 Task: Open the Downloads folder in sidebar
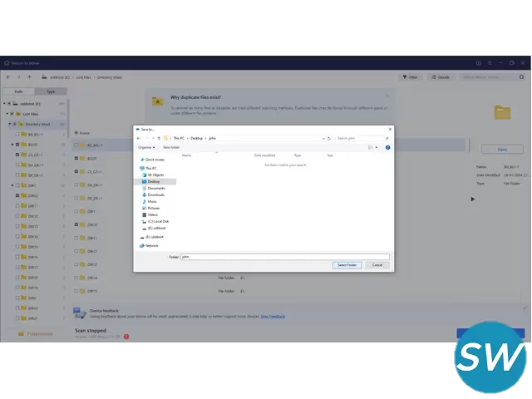155,195
